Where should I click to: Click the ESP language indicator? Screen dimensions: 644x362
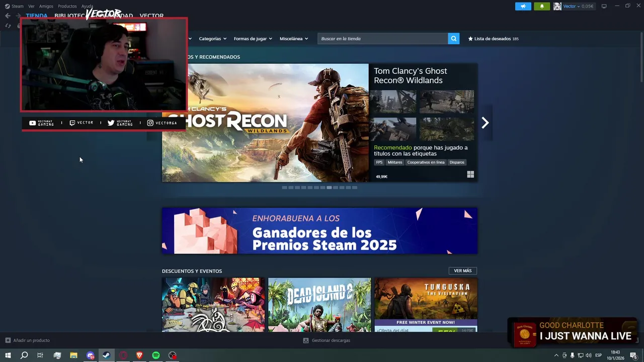click(598, 355)
